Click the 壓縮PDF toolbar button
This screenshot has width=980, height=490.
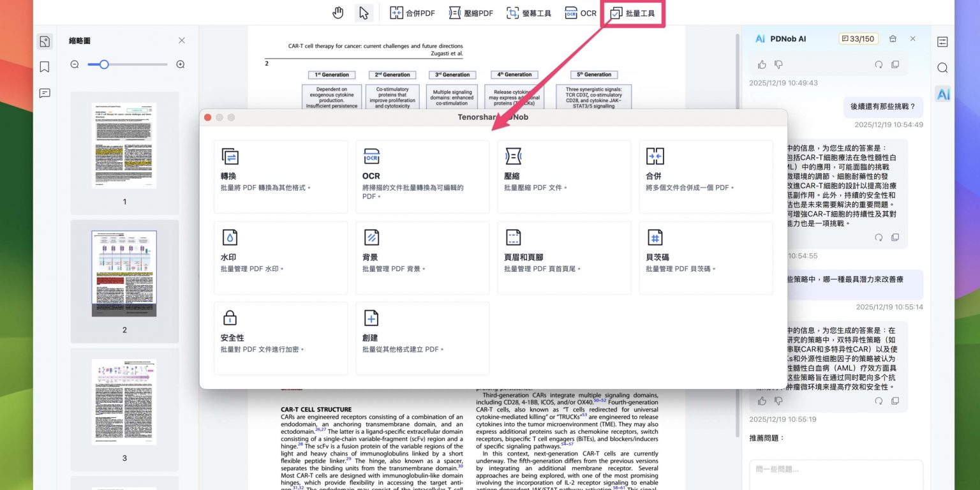(x=471, y=13)
